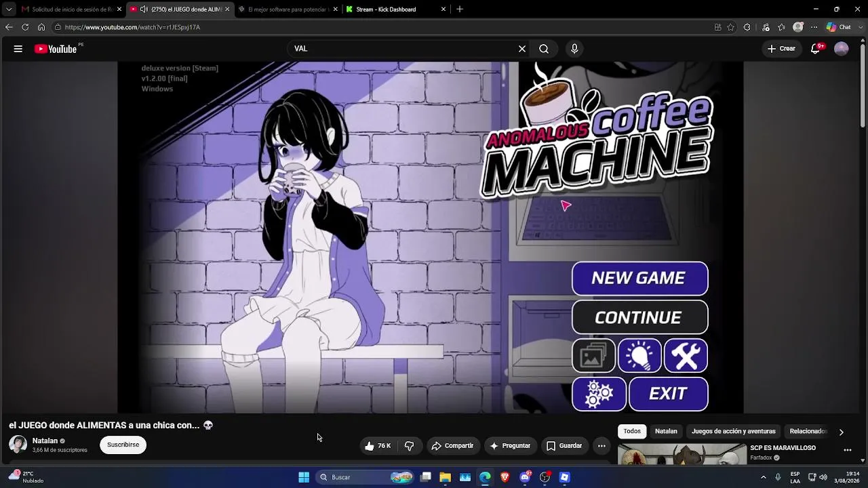Open Discord from the taskbar
This screenshot has width=868, height=488.
point(525,477)
